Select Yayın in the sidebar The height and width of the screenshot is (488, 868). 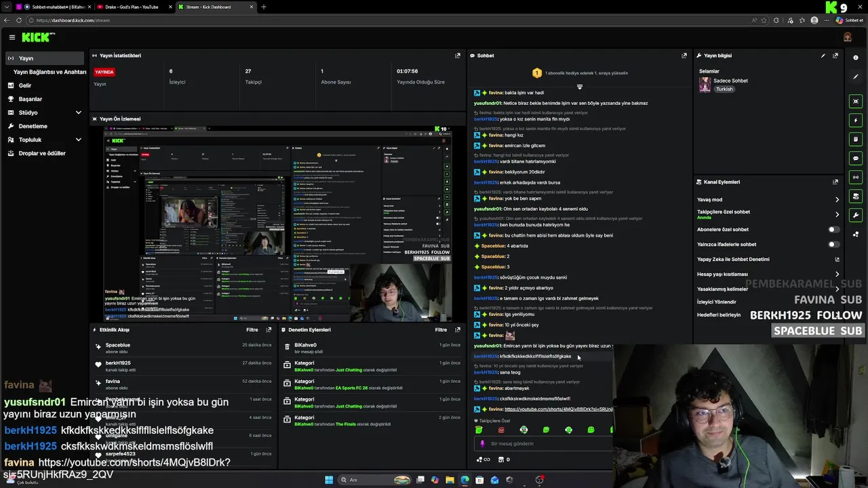pyautogui.click(x=45, y=58)
